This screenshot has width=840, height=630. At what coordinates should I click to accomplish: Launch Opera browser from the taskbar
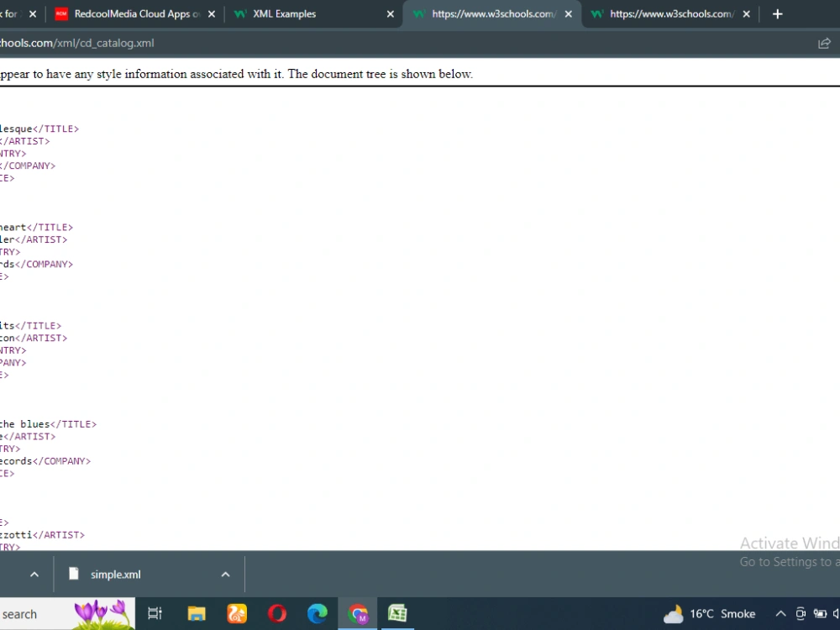point(277,613)
